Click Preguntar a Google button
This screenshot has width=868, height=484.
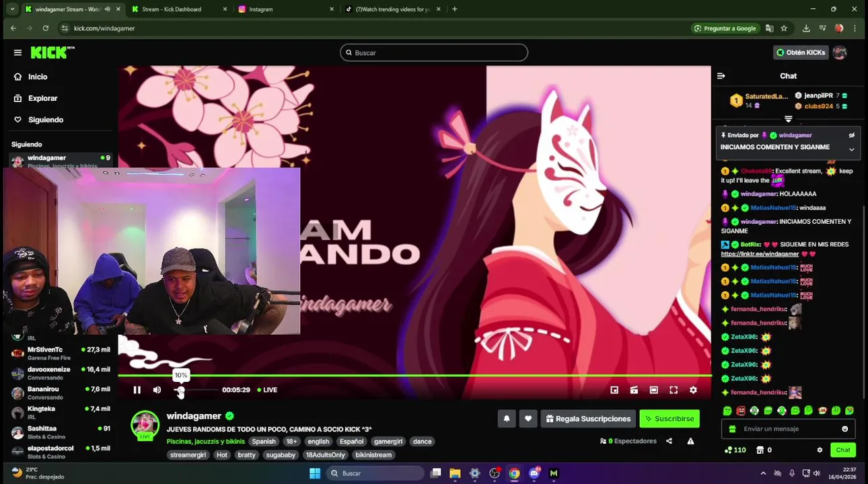[x=725, y=28]
